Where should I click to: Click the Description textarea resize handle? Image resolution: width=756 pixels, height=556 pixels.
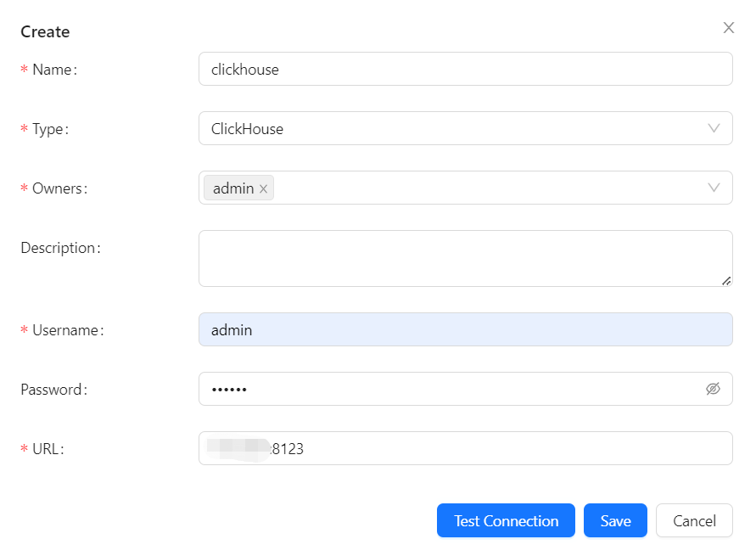(x=727, y=281)
